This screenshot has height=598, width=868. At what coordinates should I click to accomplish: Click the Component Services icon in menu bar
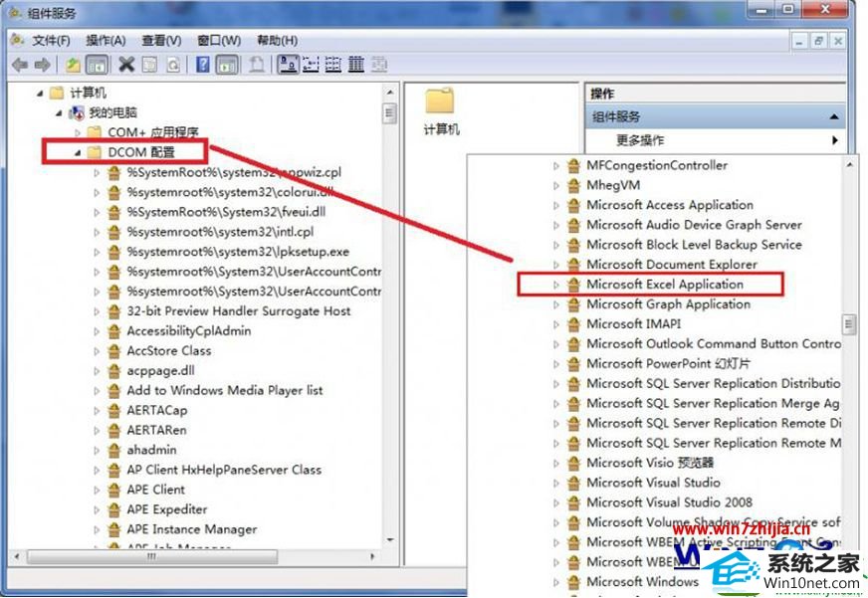[17, 40]
